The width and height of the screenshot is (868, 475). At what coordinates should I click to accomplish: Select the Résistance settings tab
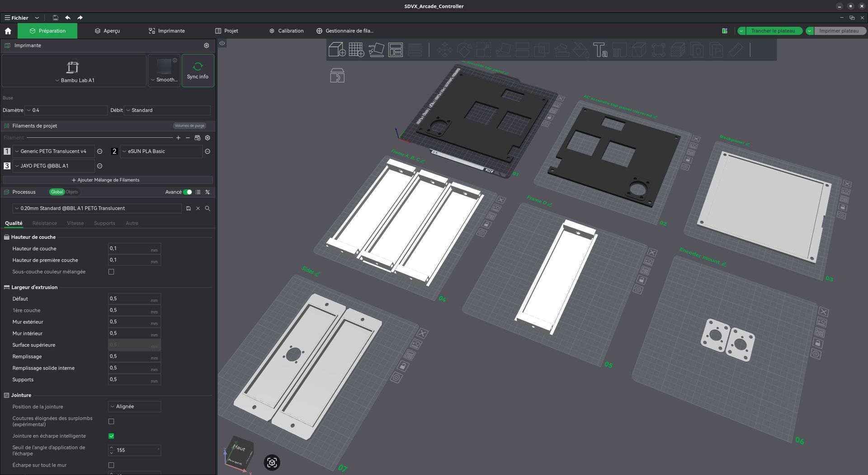tap(45, 223)
